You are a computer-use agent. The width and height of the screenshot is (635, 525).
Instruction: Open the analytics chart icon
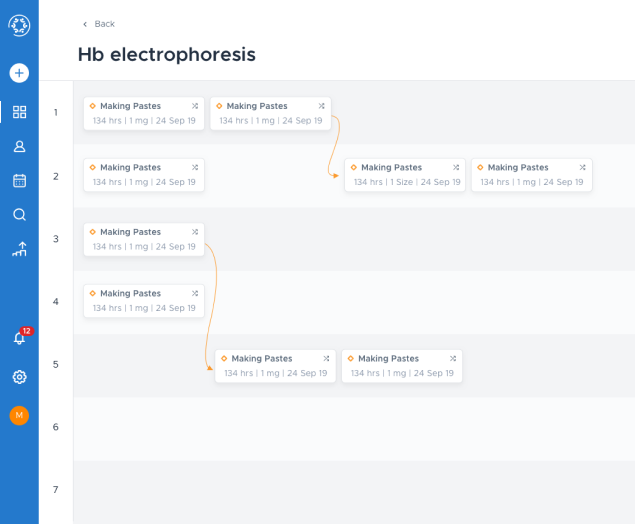click(19, 250)
